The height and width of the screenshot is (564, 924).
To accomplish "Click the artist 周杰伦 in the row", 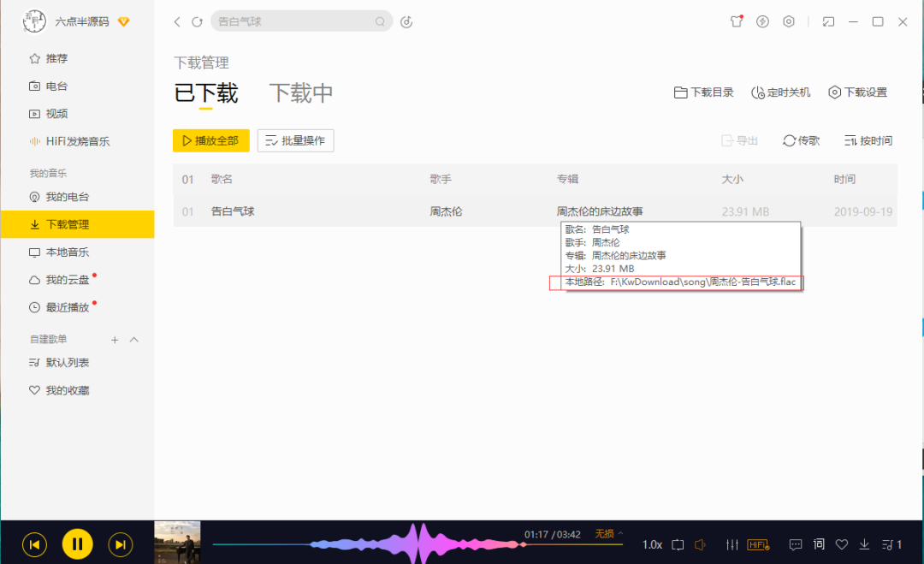I will [446, 211].
